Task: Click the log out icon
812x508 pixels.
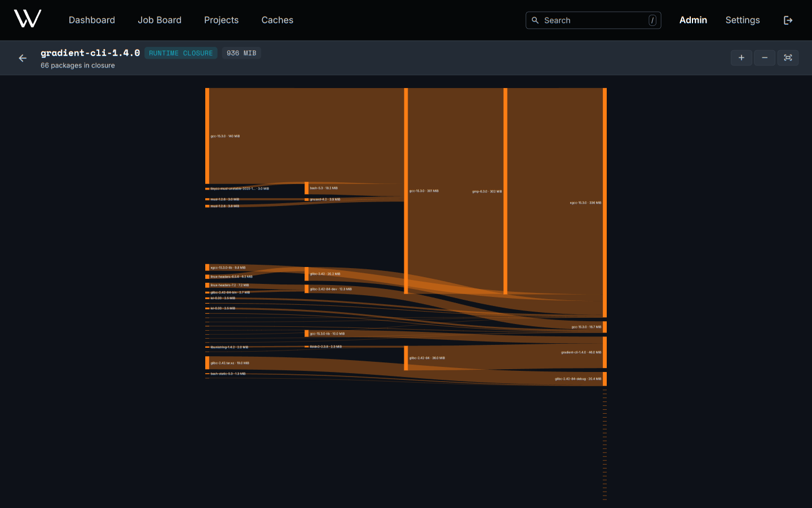Action: click(788, 20)
